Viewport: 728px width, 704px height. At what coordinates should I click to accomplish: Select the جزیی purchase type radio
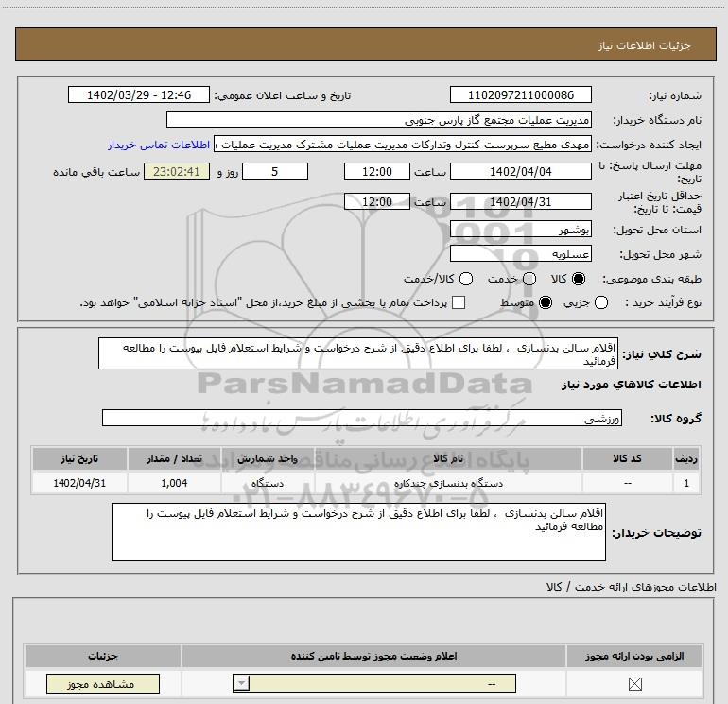point(601,302)
